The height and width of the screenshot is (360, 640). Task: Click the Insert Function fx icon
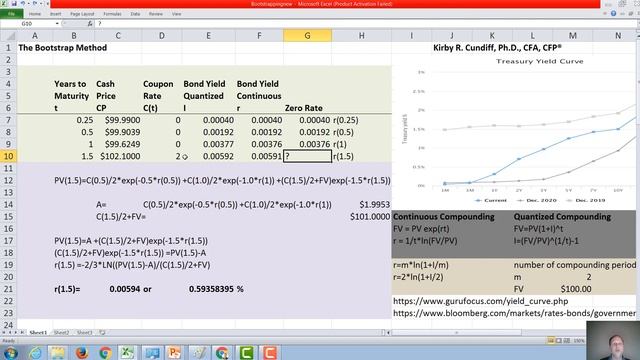90,24
